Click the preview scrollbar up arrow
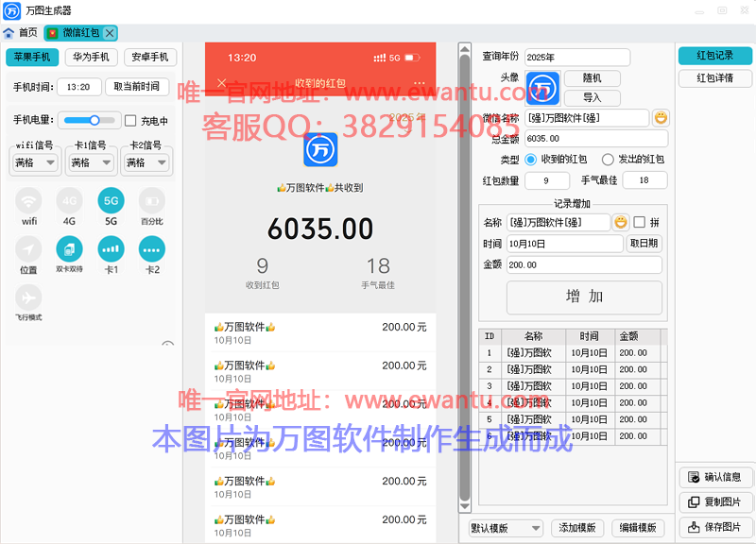Viewport: 756px width, 544px height. pos(465,49)
